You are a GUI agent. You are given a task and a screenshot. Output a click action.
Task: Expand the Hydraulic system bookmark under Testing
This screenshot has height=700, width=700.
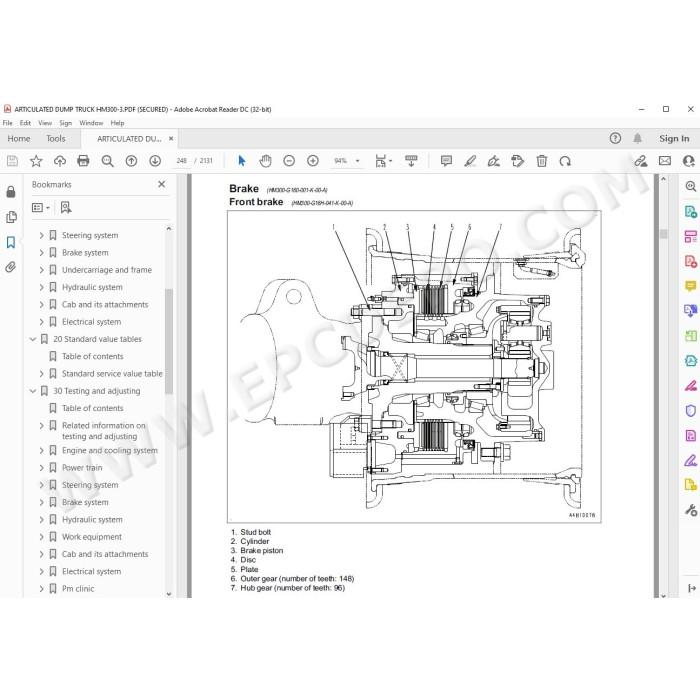[42, 520]
